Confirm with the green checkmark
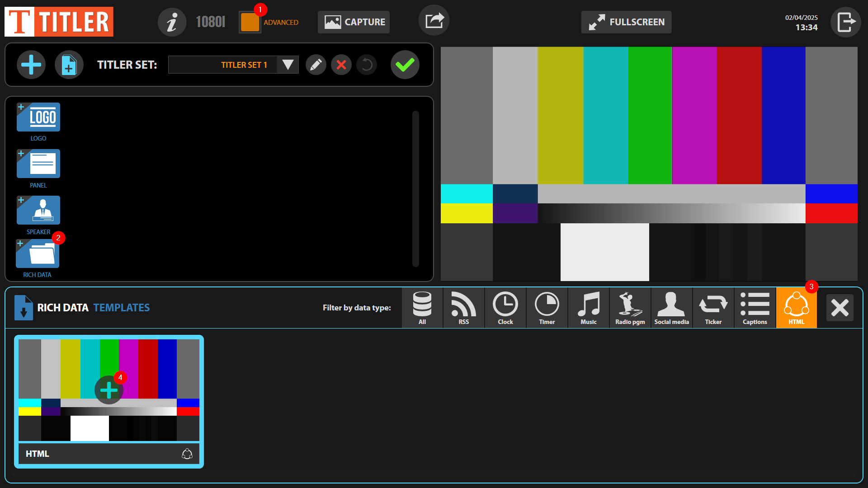Image resolution: width=868 pixels, height=488 pixels. 405,65
